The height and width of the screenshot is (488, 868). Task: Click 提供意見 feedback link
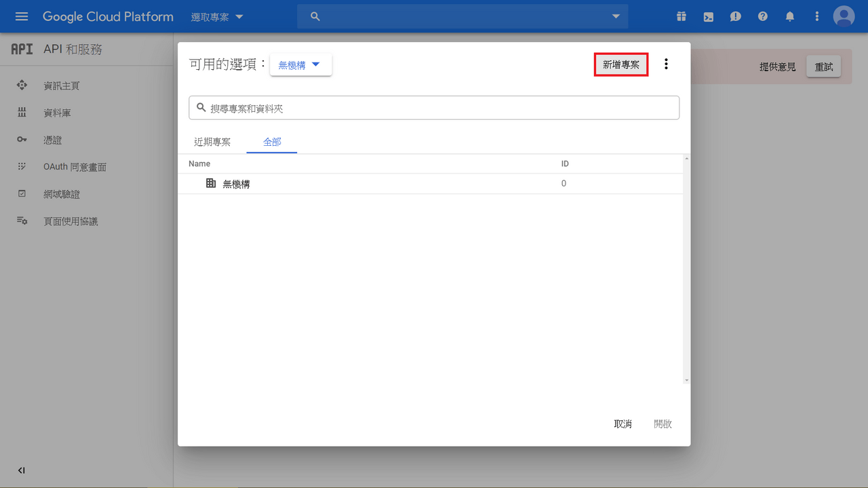(x=778, y=66)
